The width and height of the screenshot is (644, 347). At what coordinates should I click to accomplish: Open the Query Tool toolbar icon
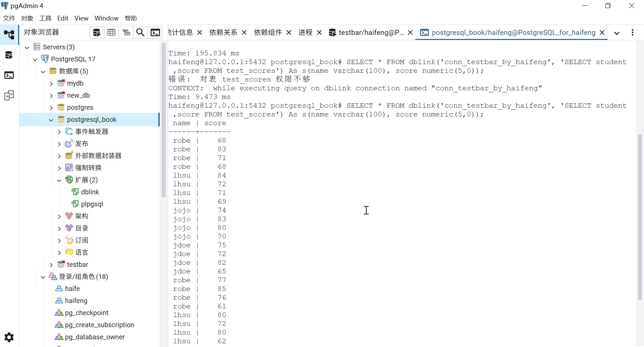pos(97,33)
